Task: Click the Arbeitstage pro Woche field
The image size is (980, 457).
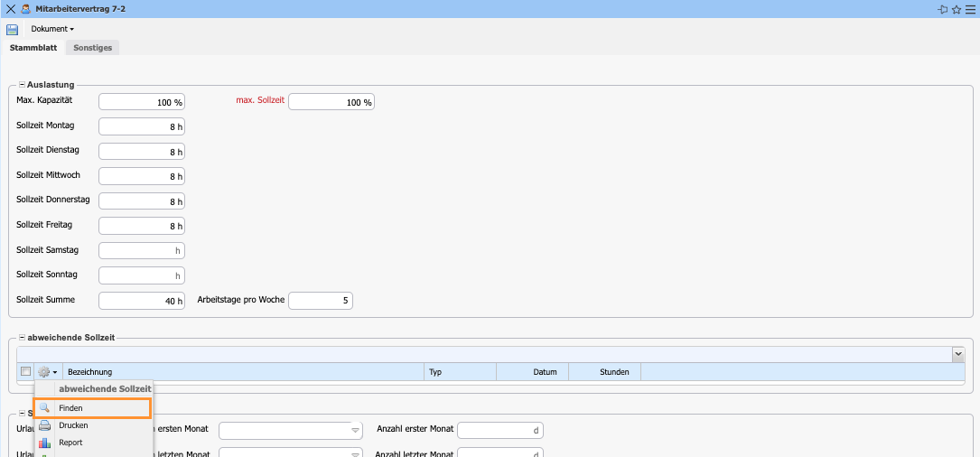Action: point(320,301)
